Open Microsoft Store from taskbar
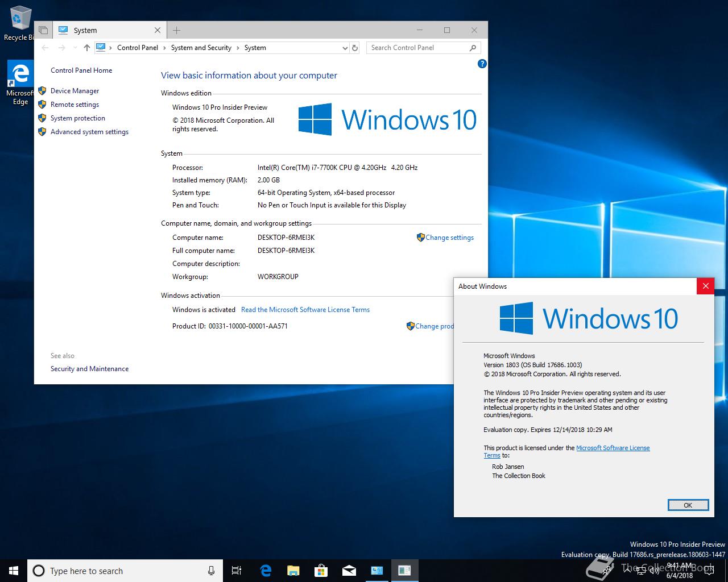Screen dimensions: 728x582 [321, 571]
